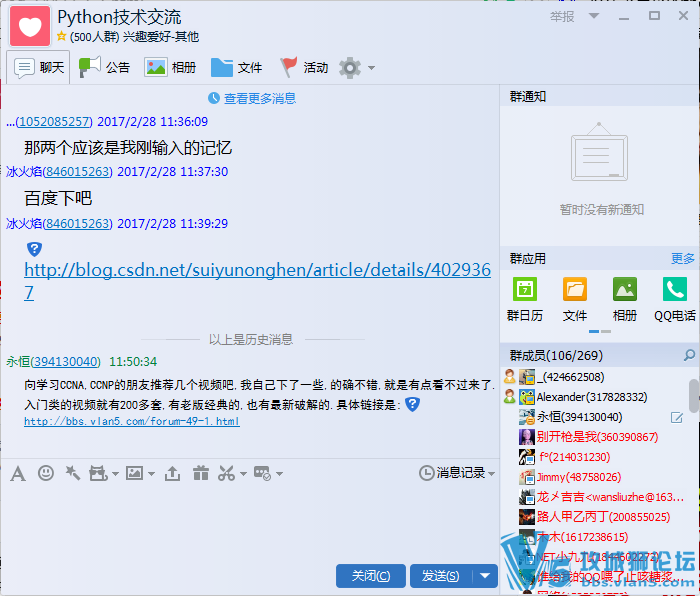Click the 关闭(C) button
This screenshot has width=700, height=596.
pyautogui.click(x=371, y=576)
